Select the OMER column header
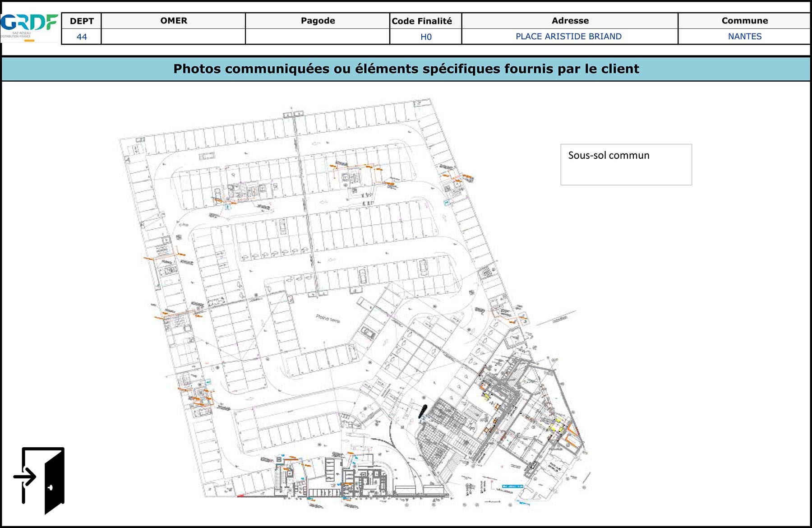This screenshot has width=812, height=528. 174,21
